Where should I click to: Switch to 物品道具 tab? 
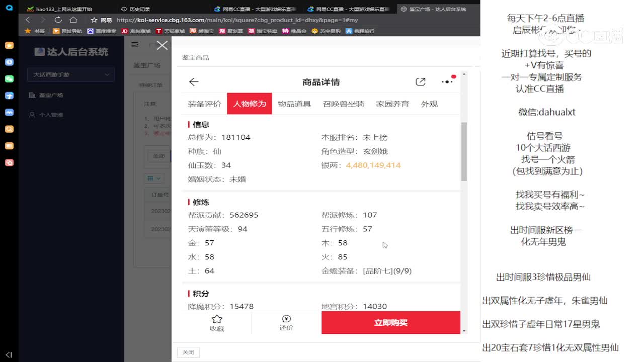coord(294,104)
